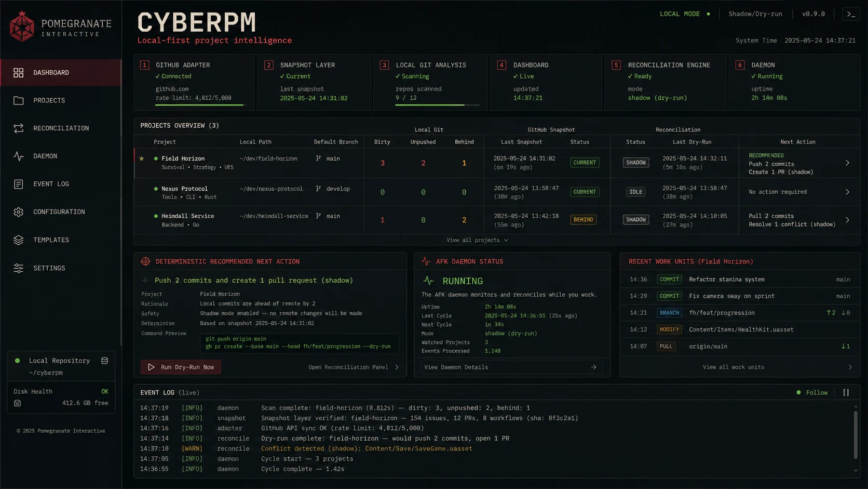Click the event log scrollbar
868x489 pixels.
(x=856, y=435)
